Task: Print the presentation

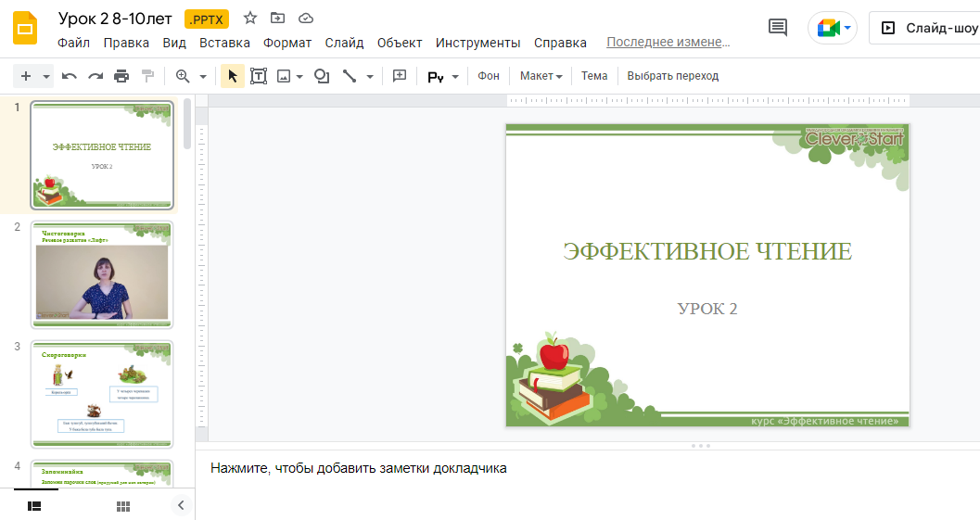Action: (x=121, y=76)
